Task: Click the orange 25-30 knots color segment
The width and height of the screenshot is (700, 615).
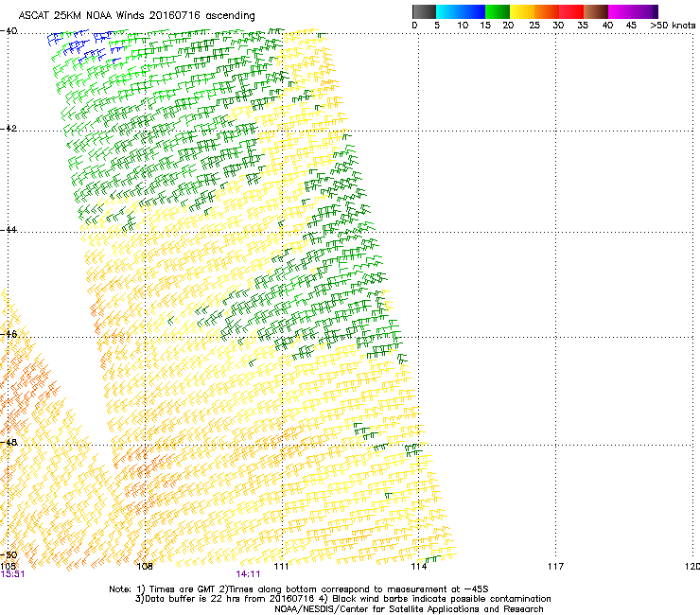Action: tap(547, 11)
